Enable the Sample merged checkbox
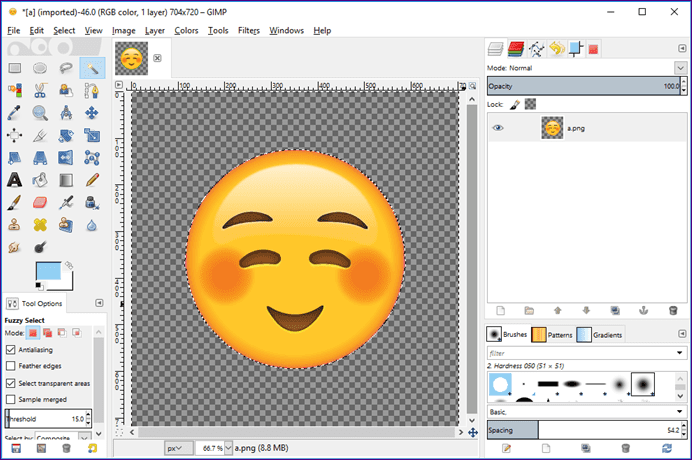The image size is (692, 460). click(x=11, y=400)
